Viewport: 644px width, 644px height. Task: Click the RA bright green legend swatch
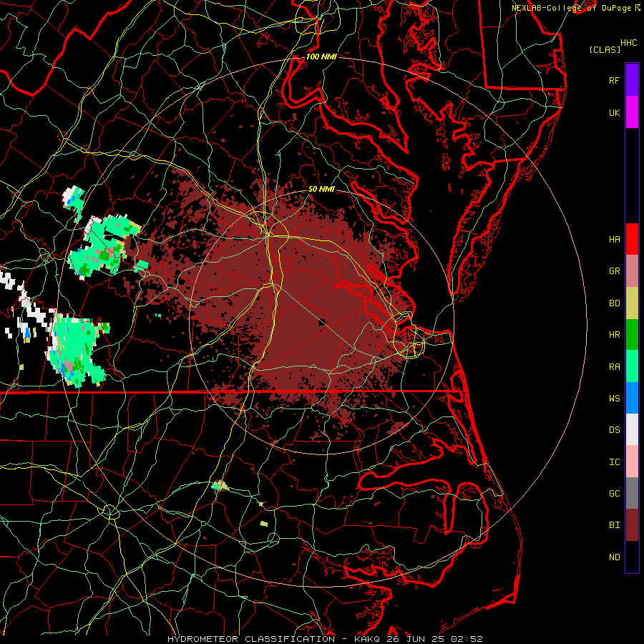(632, 366)
